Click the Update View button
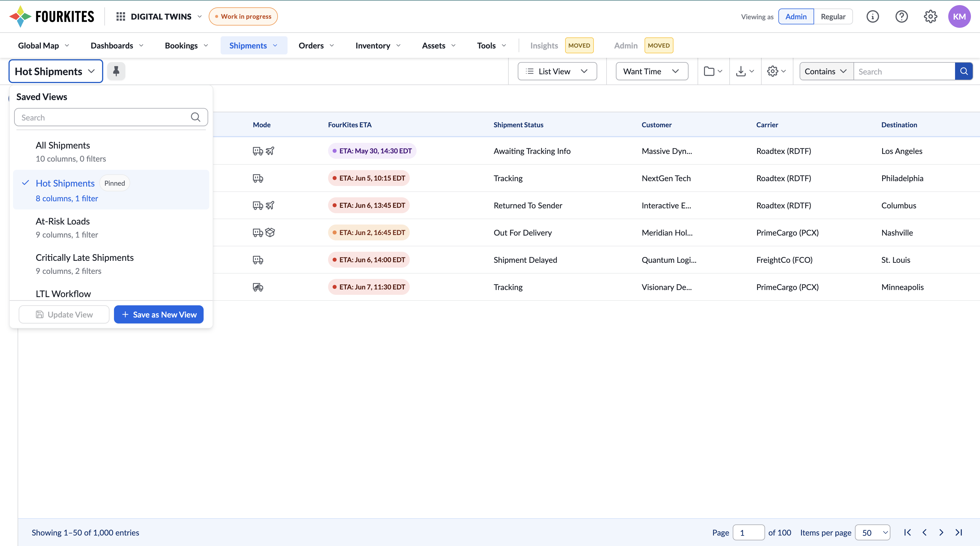Screen dimensions: 980x546 click(64, 314)
